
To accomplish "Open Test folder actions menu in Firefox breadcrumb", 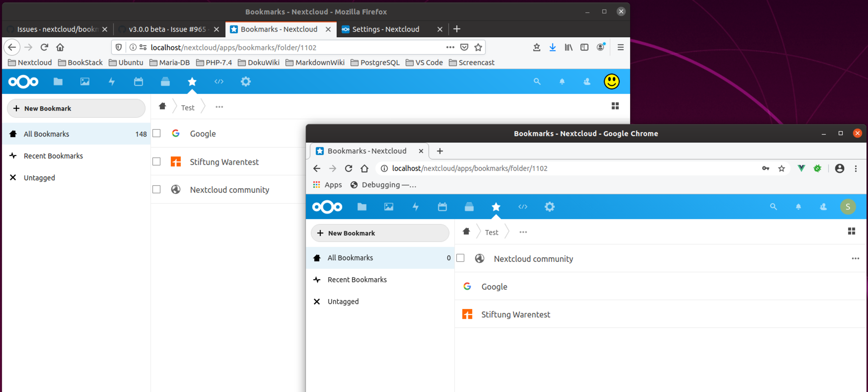I will (x=219, y=107).
